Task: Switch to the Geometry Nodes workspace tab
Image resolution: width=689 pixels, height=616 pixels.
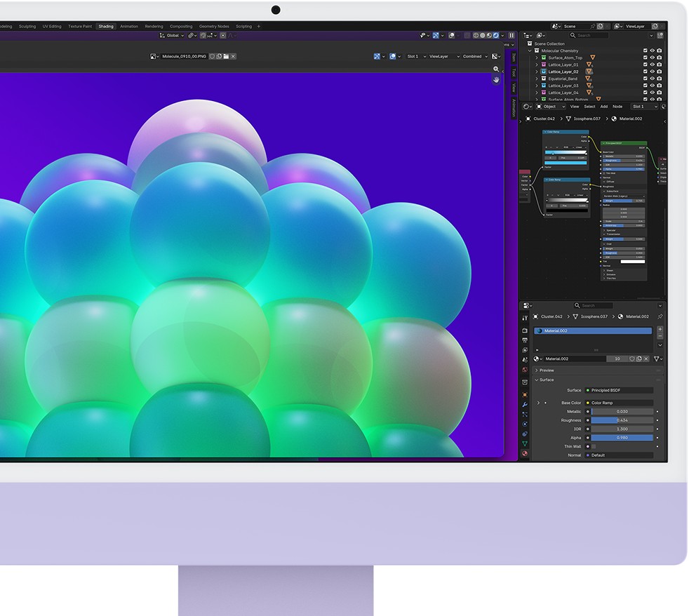Action: coord(214,27)
